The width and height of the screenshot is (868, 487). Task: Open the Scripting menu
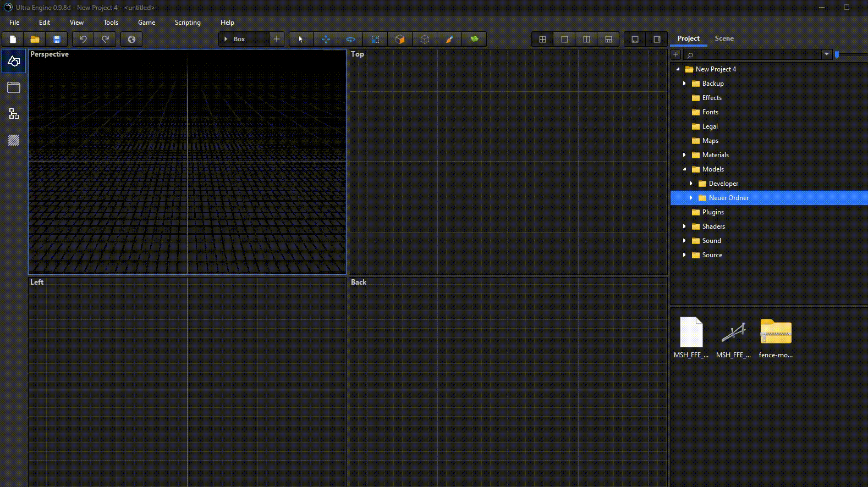pos(188,23)
